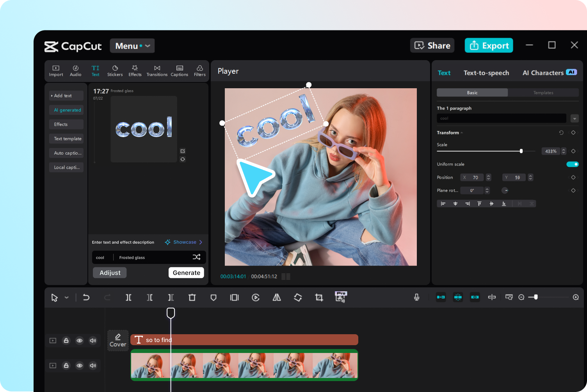Expand the paragraph text dropdown arrow
Image resolution: width=587 pixels, height=392 pixels.
point(575,118)
